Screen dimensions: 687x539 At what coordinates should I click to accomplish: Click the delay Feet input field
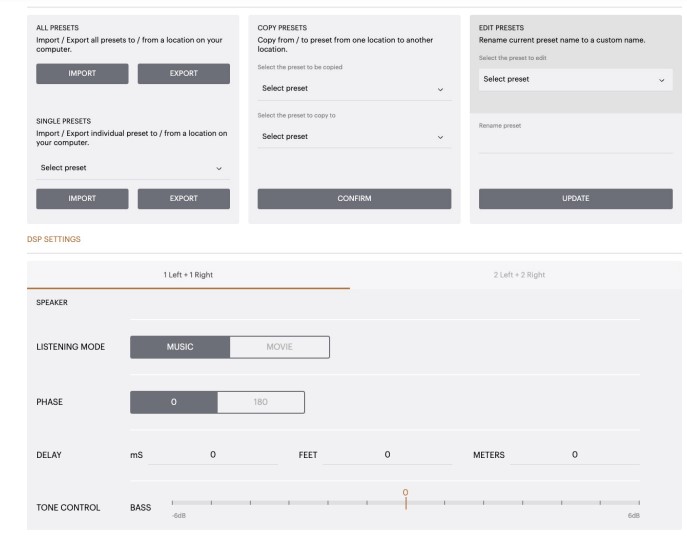387,455
